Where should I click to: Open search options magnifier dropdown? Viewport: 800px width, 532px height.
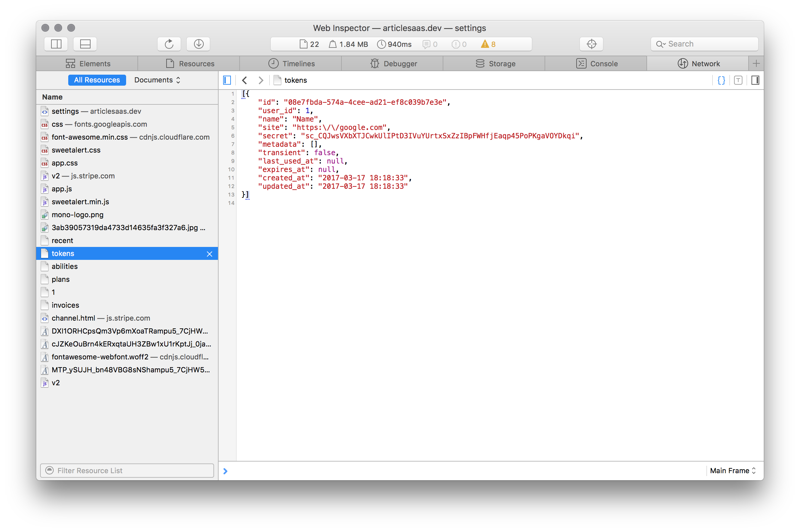[661, 44]
